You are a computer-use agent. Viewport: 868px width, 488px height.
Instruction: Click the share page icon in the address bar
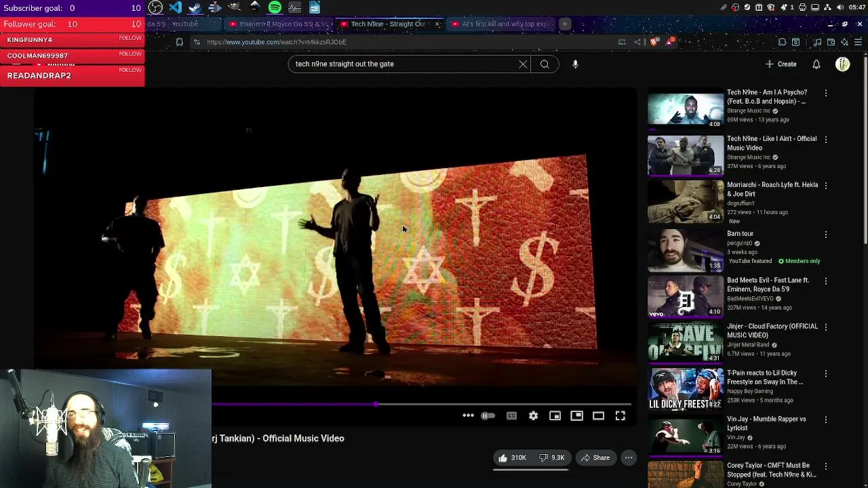637,42
